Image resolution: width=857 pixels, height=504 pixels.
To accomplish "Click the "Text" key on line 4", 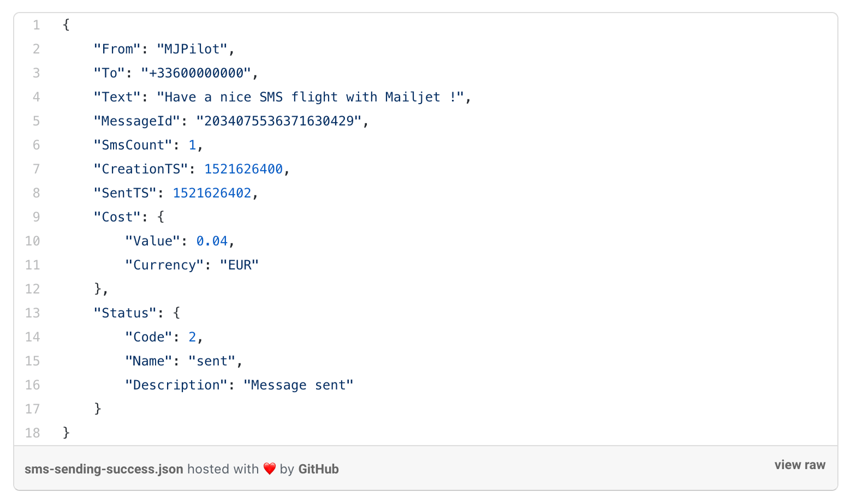I will [117, 97].
